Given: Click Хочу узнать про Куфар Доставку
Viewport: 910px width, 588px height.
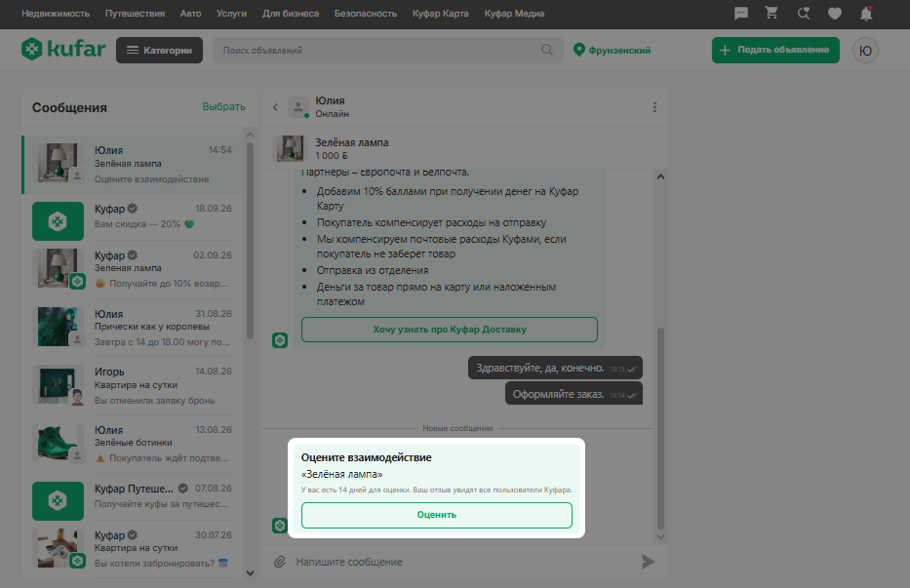Looking at the screenshot, I should (450, 330).
